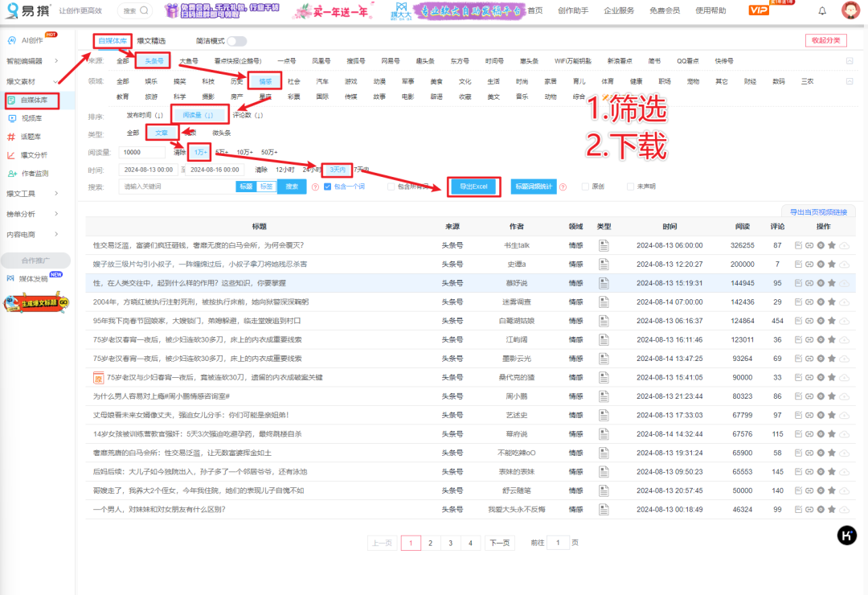Check the 未声明 checkbox
Image resolution: width=868 pixels, height=595 pixels.
click(x=630, y=187)
